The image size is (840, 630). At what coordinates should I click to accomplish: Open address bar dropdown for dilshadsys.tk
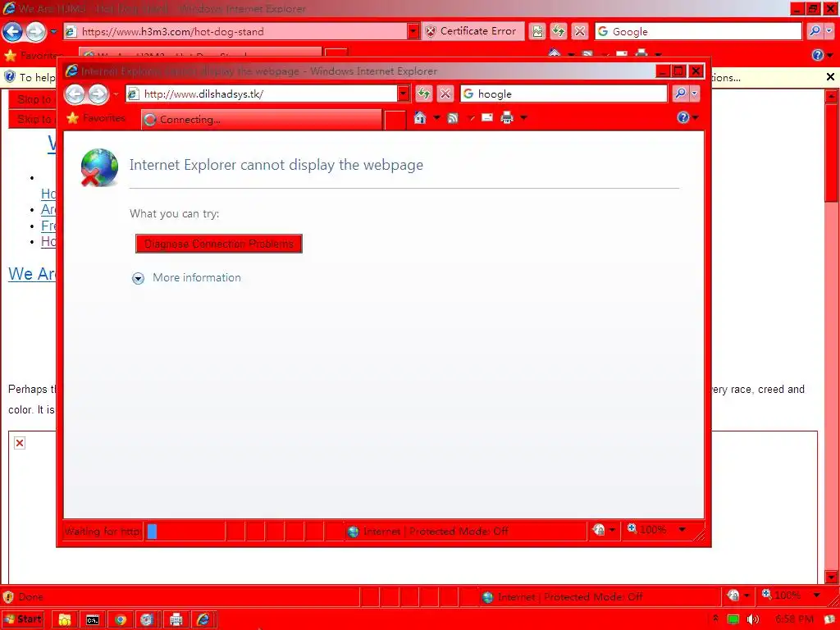pos(404,94)
